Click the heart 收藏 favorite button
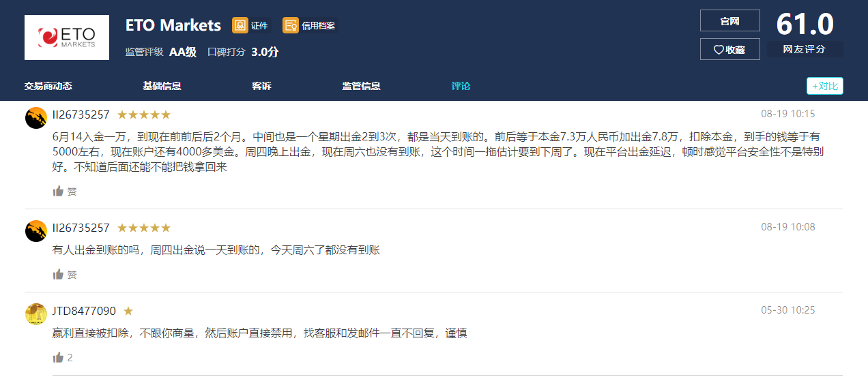The width and height of the screenshot is (868, 379). [x=729, y=49]
